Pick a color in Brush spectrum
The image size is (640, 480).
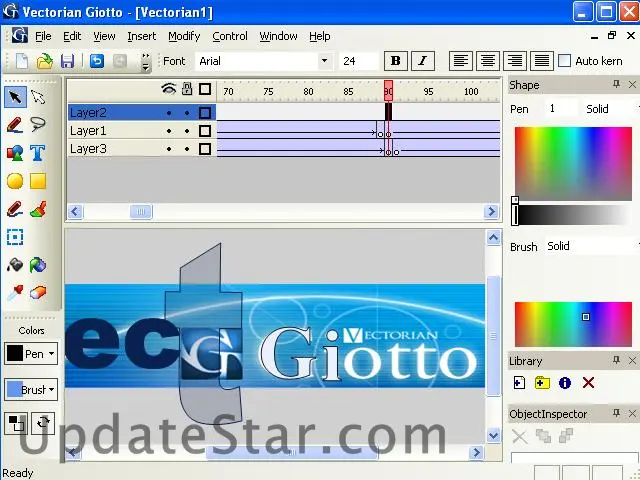tap(573, 324)
